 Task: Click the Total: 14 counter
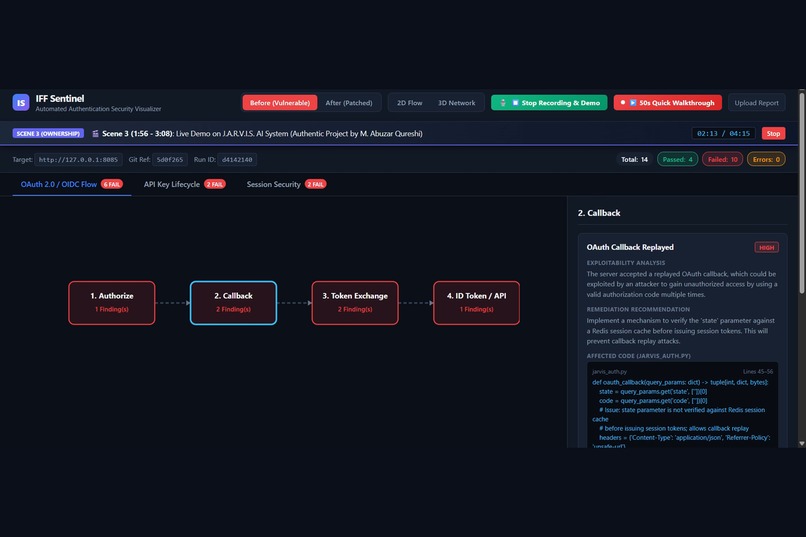click(x=634, y=159)
